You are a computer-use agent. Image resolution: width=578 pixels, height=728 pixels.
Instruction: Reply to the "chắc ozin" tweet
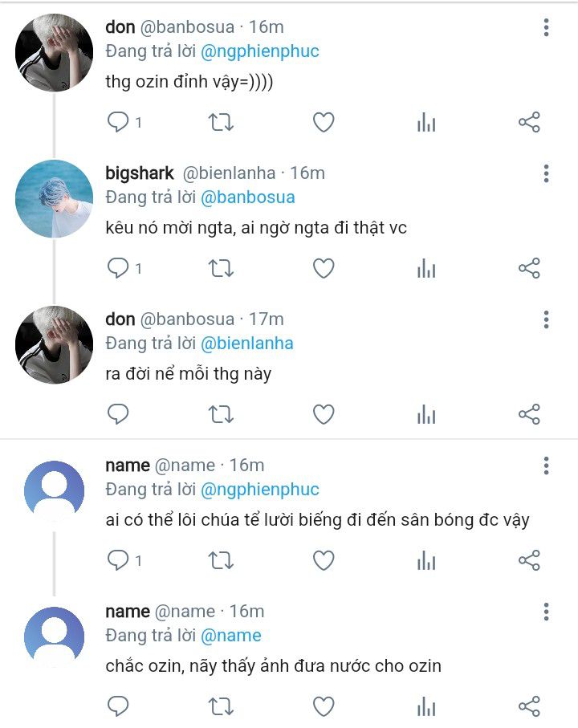(x=118, y=706)
